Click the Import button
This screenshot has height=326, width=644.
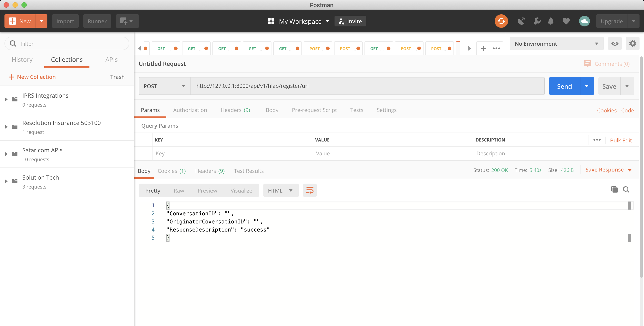coord(65,21)
